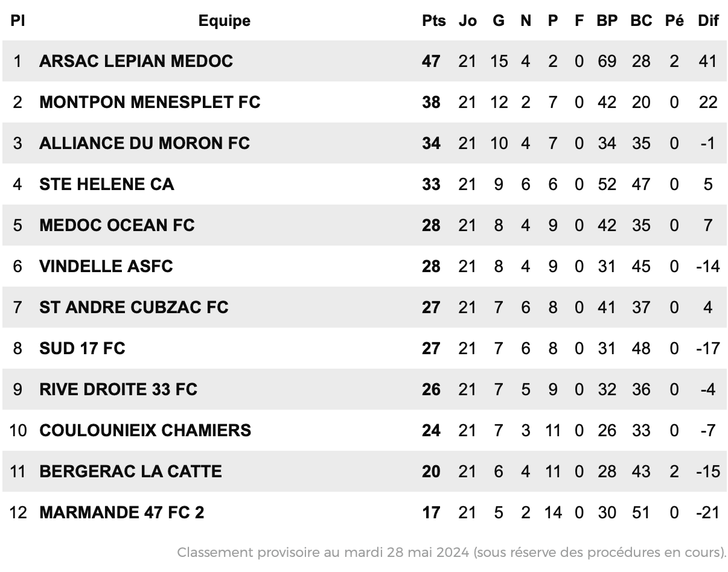Click the 47 points value for Arsac
The image size is (728, 572).
[431, 61]
